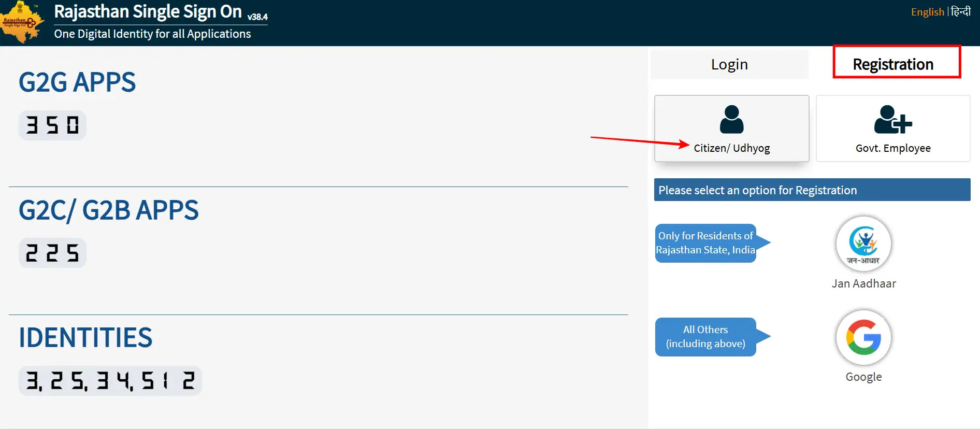Viewport: 980px width, 429px height.
Task: Register using the Jan Aadhaar logo
Action: (x=863, y=243)
